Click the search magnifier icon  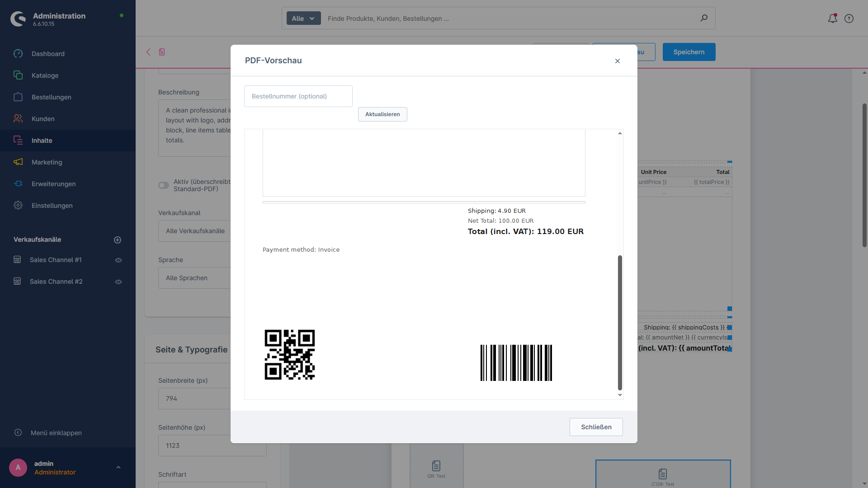click(x=704, y=18)
